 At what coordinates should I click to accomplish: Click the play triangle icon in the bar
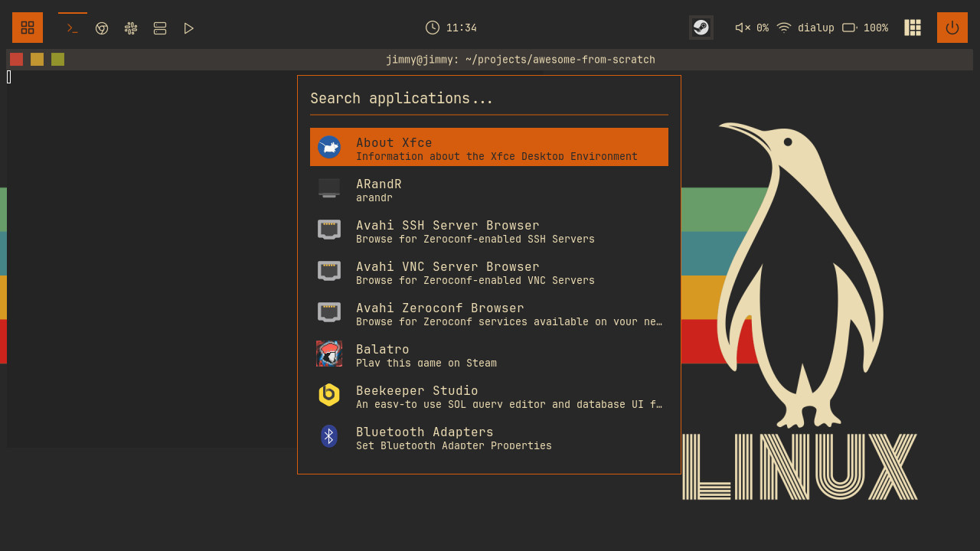(189, 28)
